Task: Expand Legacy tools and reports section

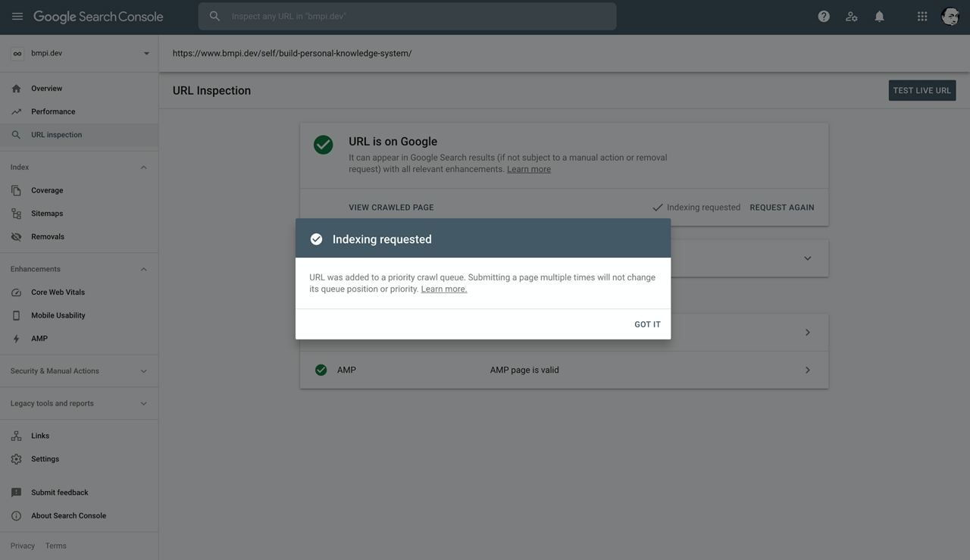Action: tap(143, 404)
